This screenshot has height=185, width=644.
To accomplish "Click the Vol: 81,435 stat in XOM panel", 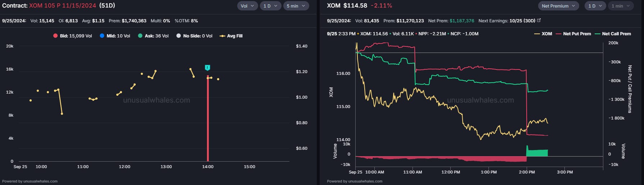I will point(367,21).
